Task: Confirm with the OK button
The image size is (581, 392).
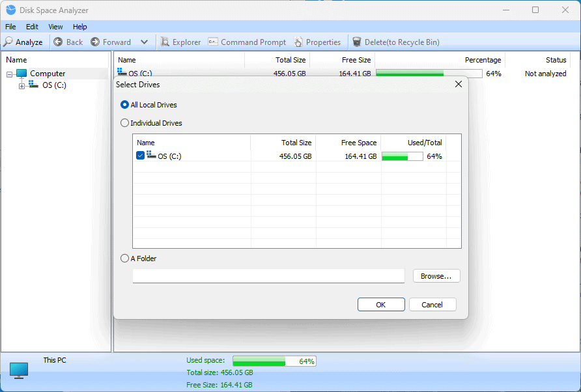Action: point(381,305)
